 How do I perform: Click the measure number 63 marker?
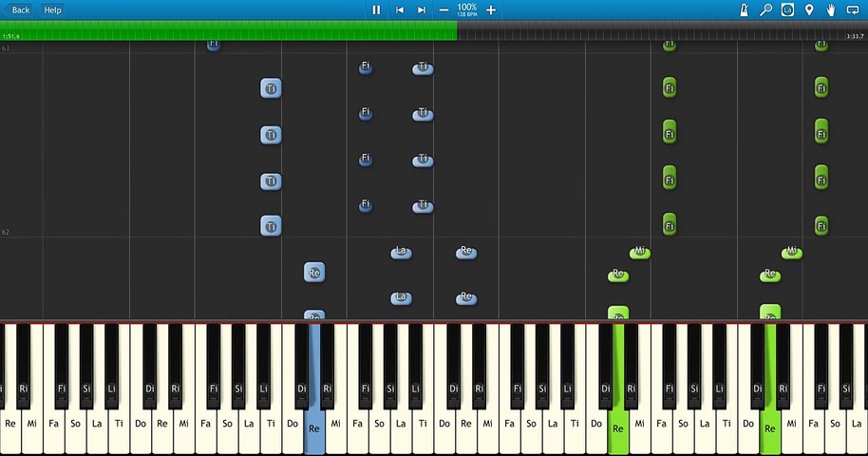pos(6,48)
